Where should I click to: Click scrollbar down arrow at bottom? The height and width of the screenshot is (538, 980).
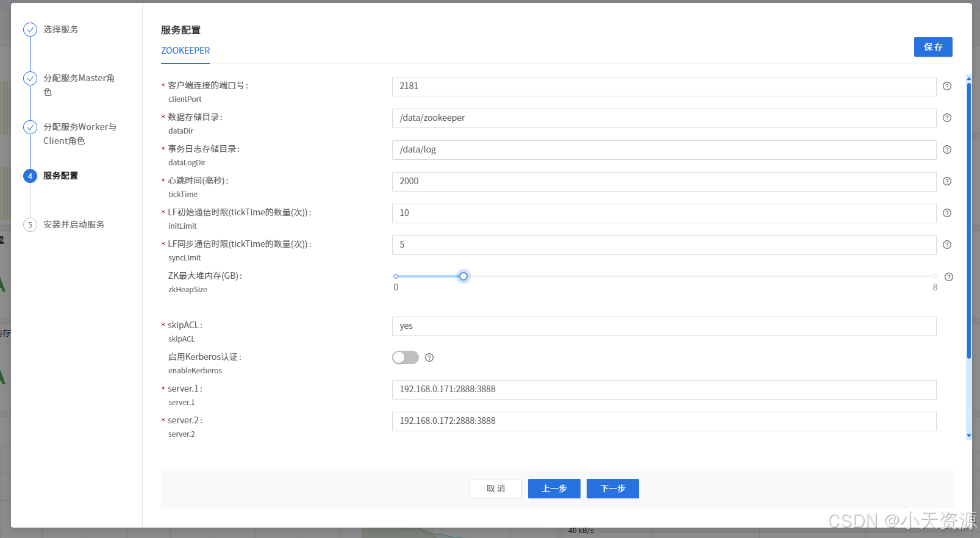pos(968,436)
